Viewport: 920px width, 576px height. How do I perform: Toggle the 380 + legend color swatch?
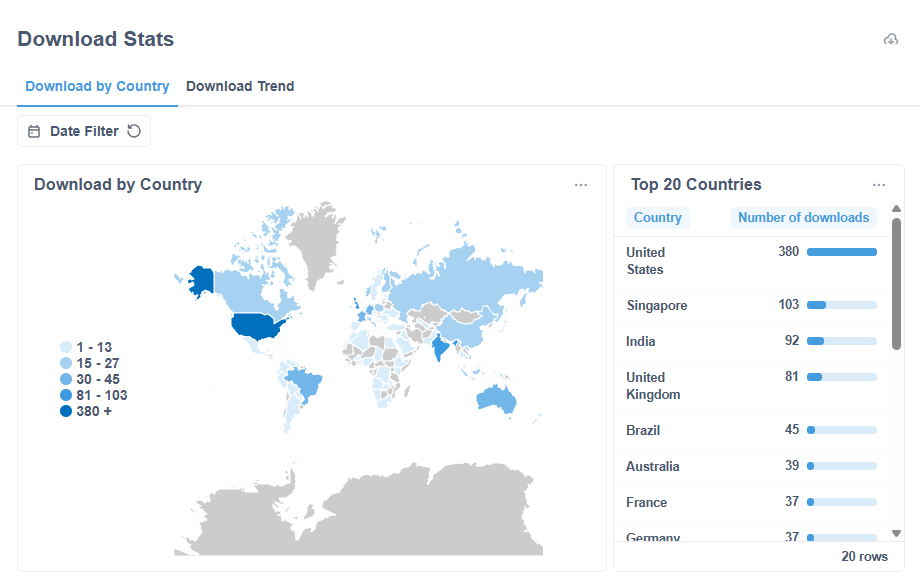coord(66,411)
